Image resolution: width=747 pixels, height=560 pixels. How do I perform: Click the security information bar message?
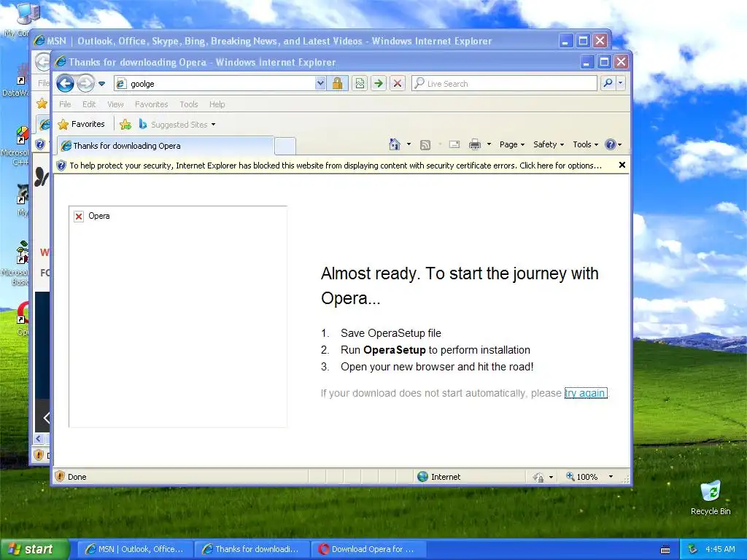pos(336,166)
